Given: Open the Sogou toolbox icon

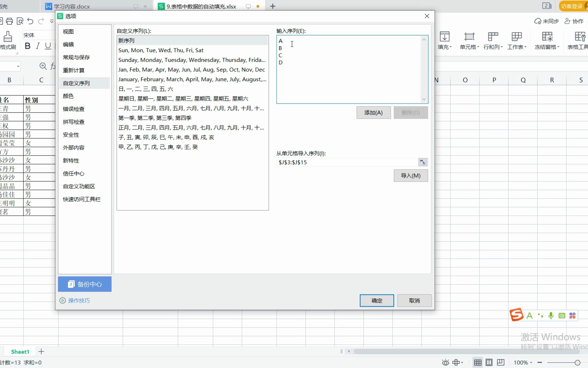Looking at the screenshot, I should (572, 316).
